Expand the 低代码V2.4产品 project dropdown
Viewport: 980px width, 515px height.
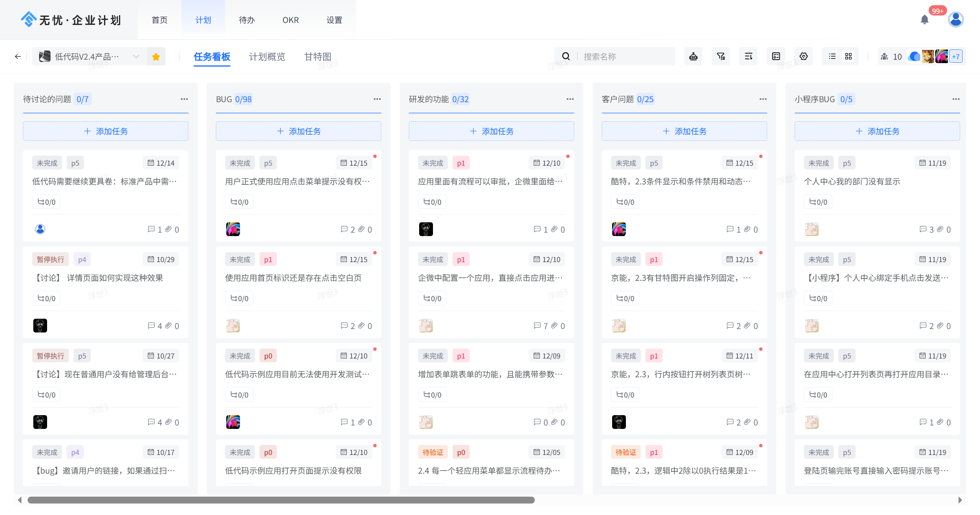[x=136, y=57]
